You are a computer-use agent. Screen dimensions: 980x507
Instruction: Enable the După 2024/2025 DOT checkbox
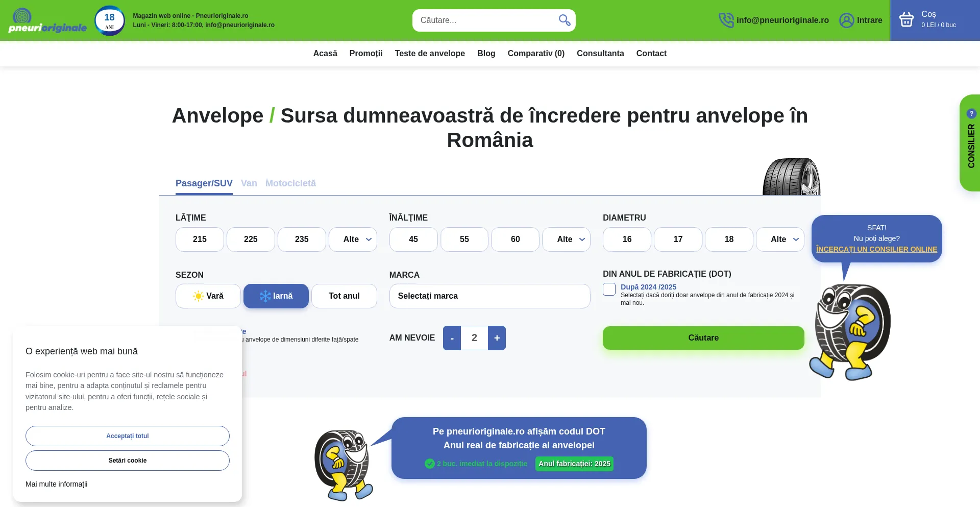tap(609, 289)
